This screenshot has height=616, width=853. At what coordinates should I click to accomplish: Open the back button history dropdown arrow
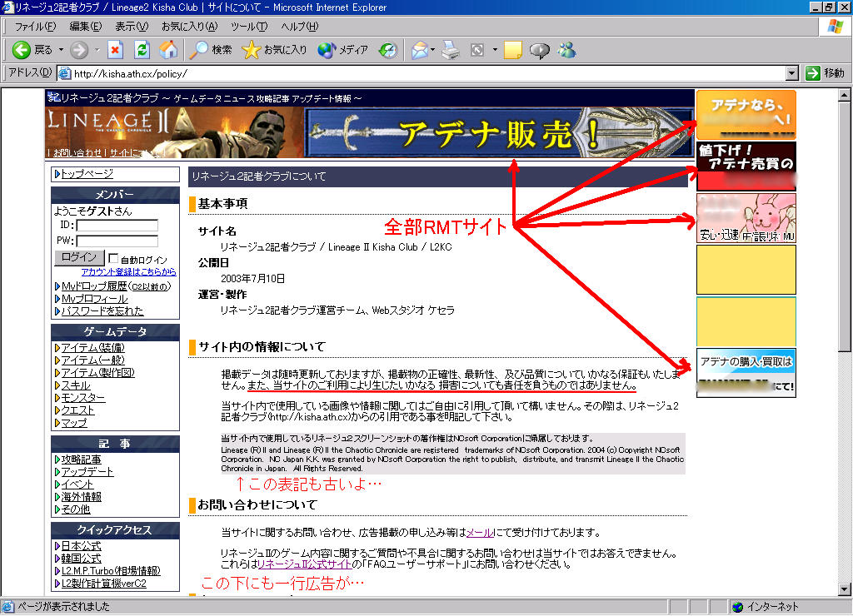(61, 50)
